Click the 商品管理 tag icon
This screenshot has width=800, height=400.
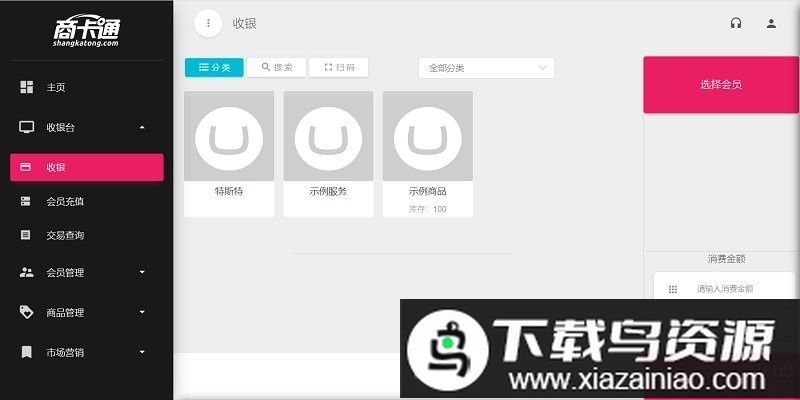tap(27, 312)
